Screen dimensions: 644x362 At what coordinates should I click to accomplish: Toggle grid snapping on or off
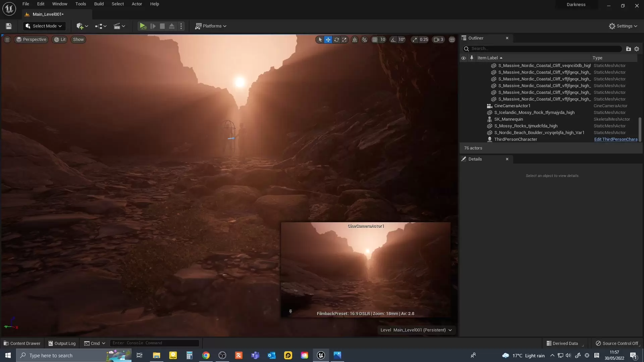(x=375, y=40)
